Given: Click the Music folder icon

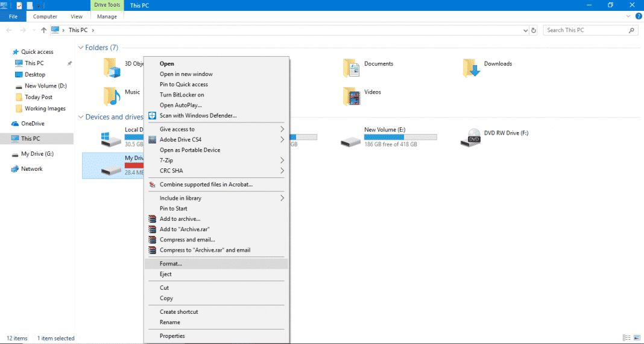Looking at the screenshot, I should tap(111, 97).
